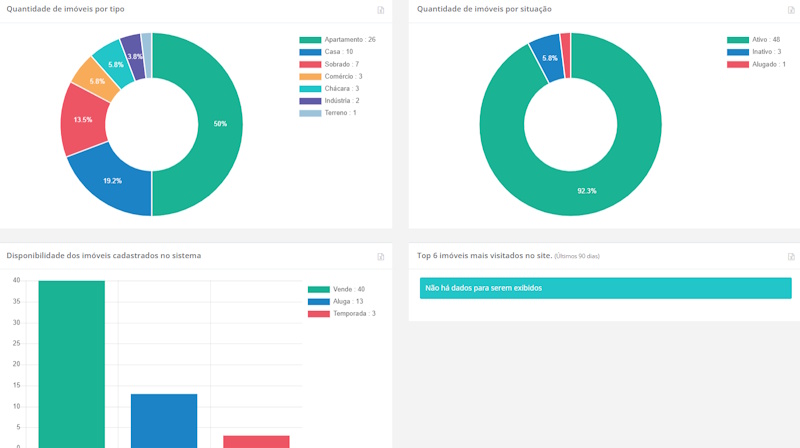Toggle Aluga : 13 legend swatch

[319, 302]
